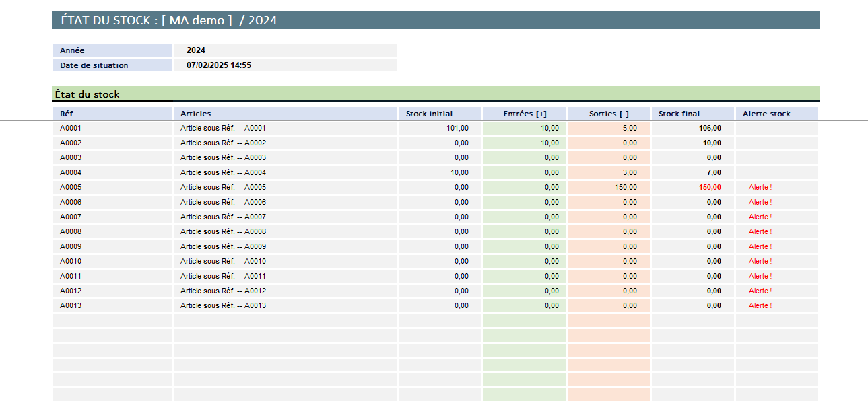Click the date value '07/02/2025 14:55'
Viewport: 868px width, 401px height.
pyautogui.click(x=219, y=65)
